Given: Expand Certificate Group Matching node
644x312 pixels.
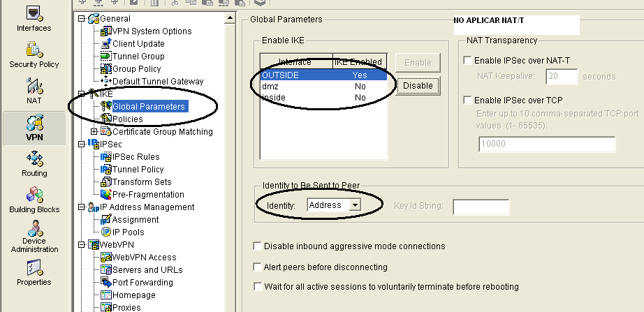Looking at the screenshot, I should (95, 131).
